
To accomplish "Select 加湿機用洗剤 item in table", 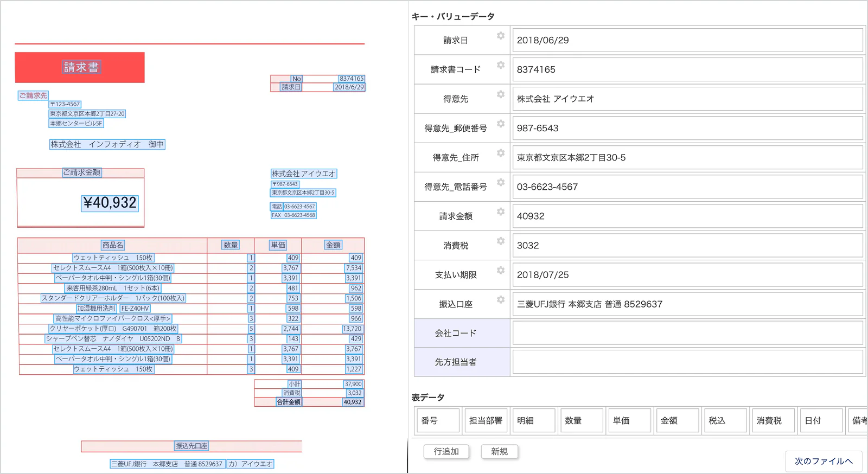I will pos(96,308).
